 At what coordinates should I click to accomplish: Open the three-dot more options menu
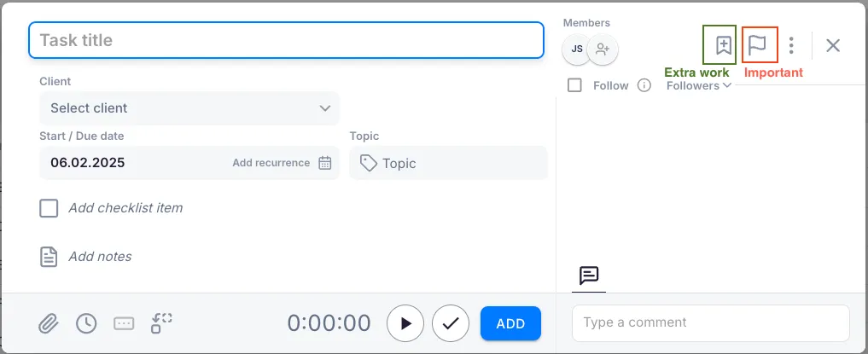[x=791, y=45]
